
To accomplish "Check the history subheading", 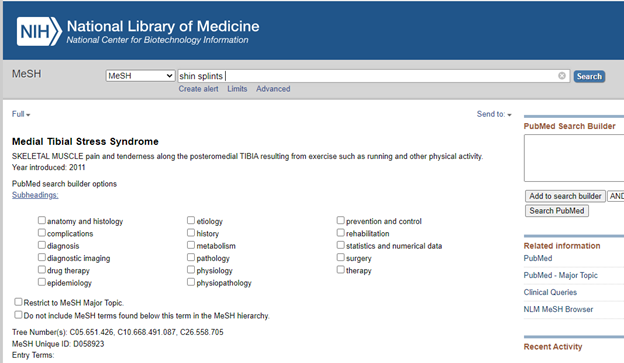I will [x=191, y=232].
